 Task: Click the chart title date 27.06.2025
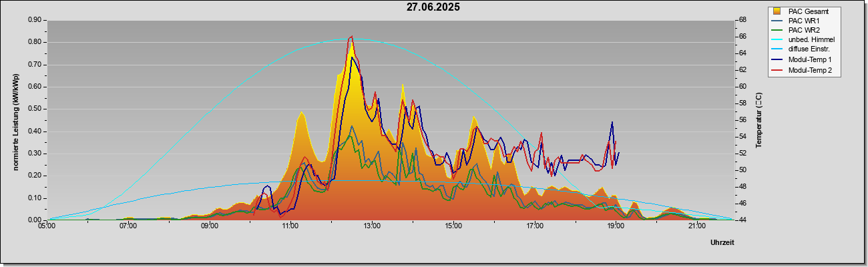(x=433, y=7)
